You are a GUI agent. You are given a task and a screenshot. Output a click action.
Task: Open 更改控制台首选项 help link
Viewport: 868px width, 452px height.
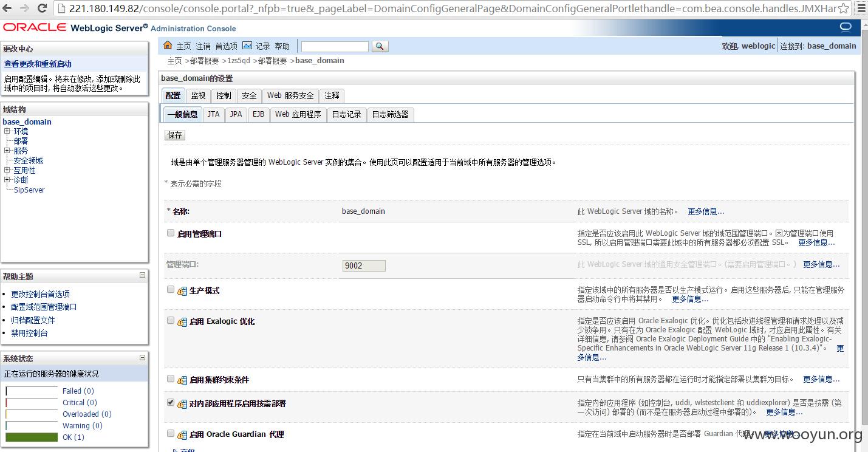[x=40, y=294]
